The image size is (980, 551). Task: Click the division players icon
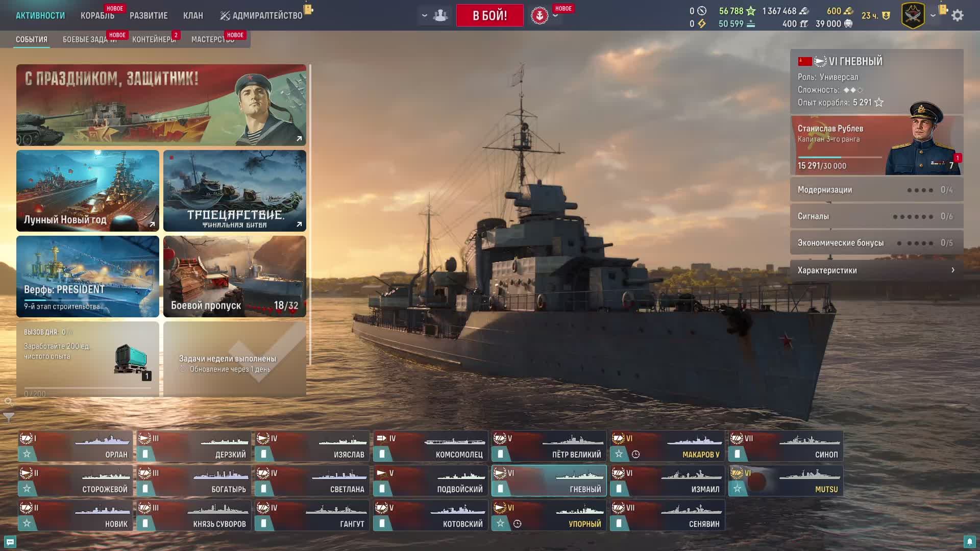(x=440, y=15)
